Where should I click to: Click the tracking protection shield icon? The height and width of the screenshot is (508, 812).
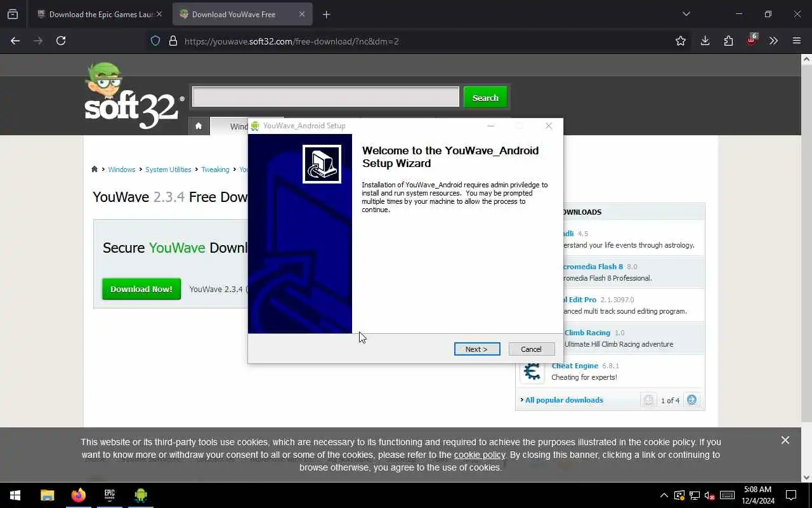coord(155,41)
